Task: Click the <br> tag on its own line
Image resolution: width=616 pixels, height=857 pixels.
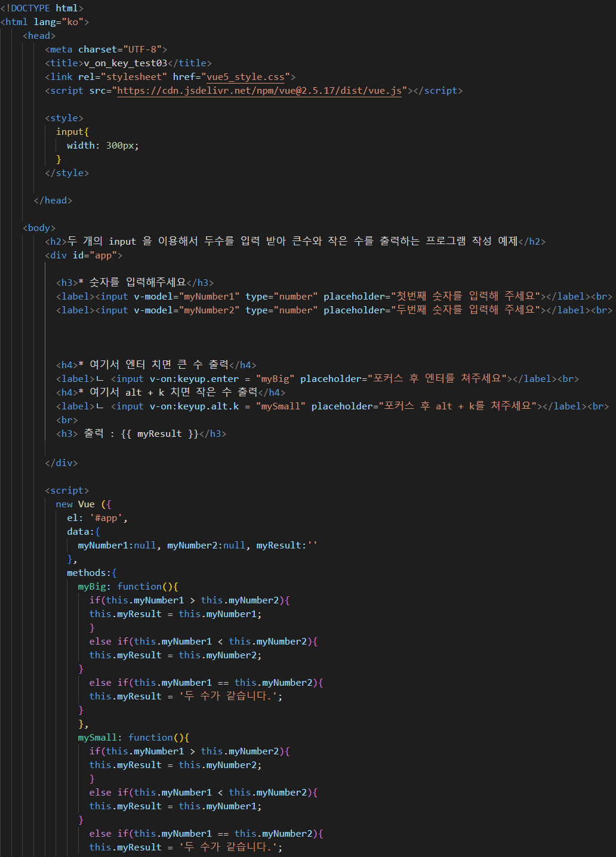Action: click(x=67, y=420)
